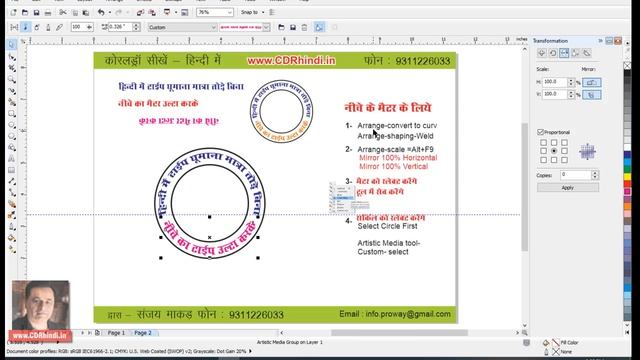
Task: Undo the last action
Action: click(x=101, y=13)
